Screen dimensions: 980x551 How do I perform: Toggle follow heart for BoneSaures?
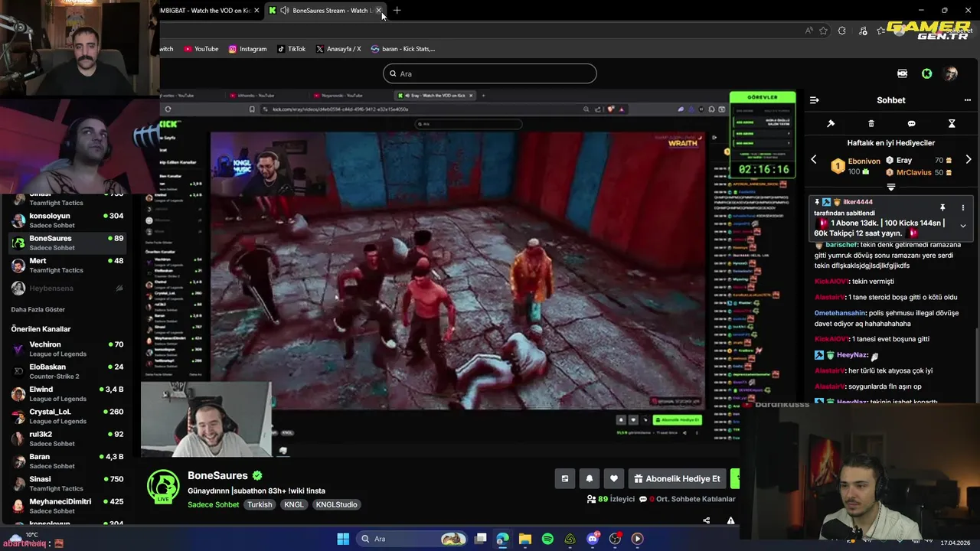pos(614,478)
